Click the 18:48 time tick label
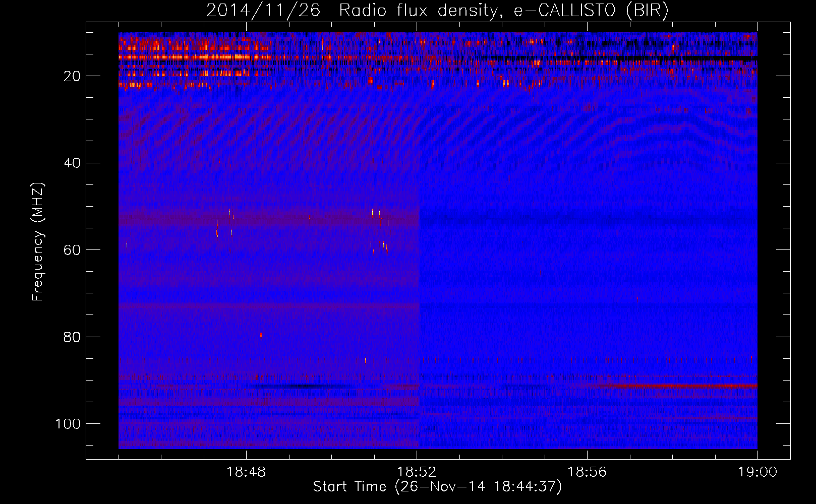Screen dimensions: 816x504 [x=246, y=472]
